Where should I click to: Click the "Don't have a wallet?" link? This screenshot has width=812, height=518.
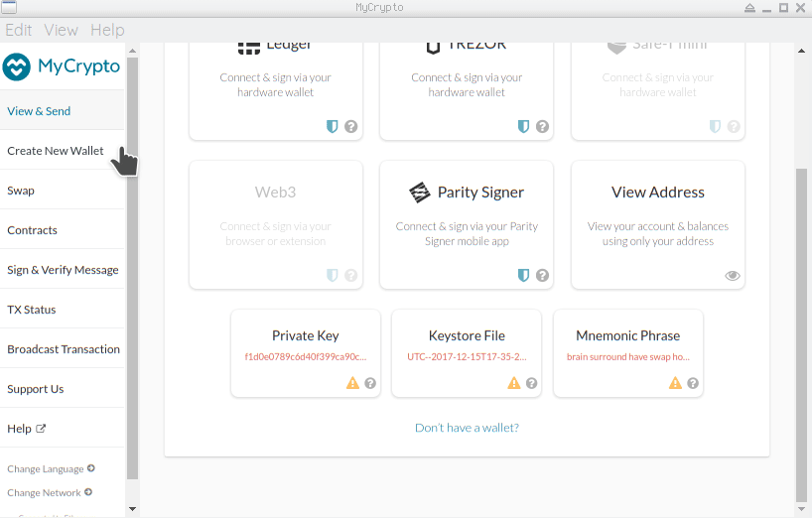(x=467, y=428)
